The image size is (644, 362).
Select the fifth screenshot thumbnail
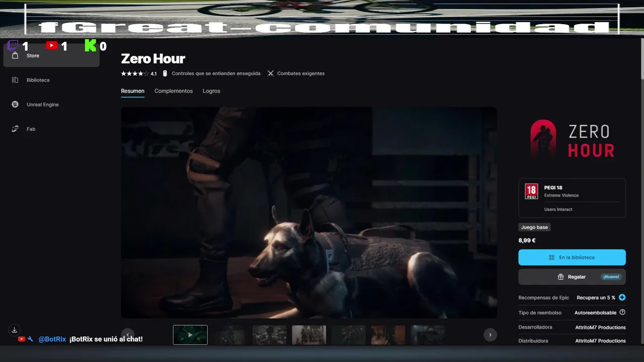click(x=349, y=335)
